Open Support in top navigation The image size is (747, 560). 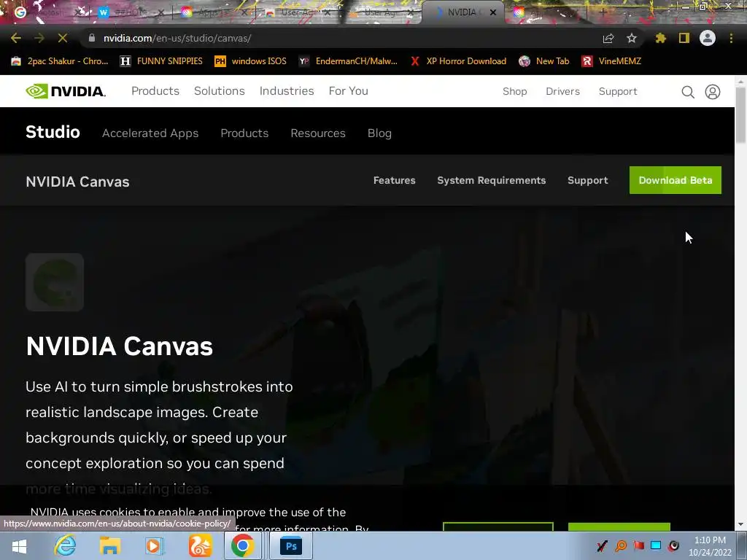618,91
